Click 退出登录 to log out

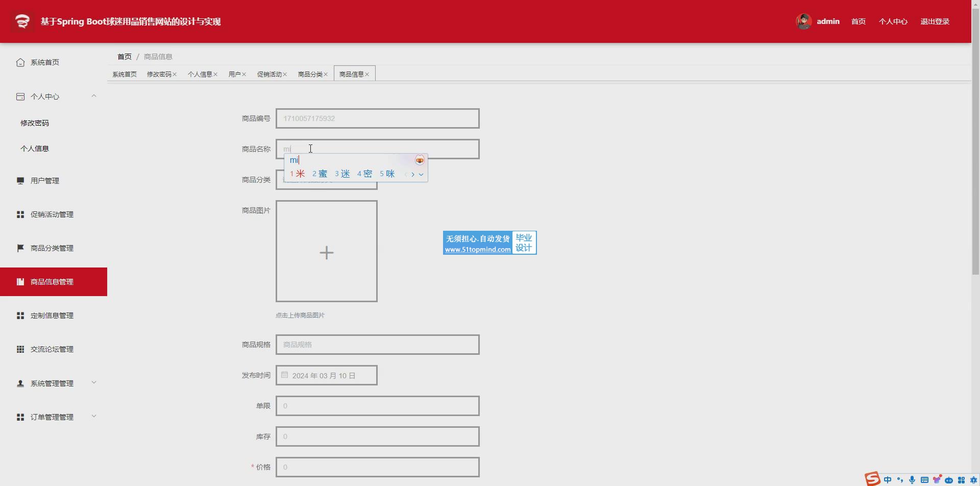tap(935, 21)
